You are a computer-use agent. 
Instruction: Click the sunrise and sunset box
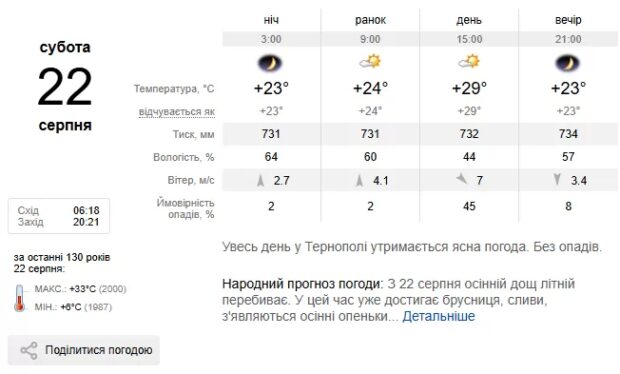click(x=59, y=216)
